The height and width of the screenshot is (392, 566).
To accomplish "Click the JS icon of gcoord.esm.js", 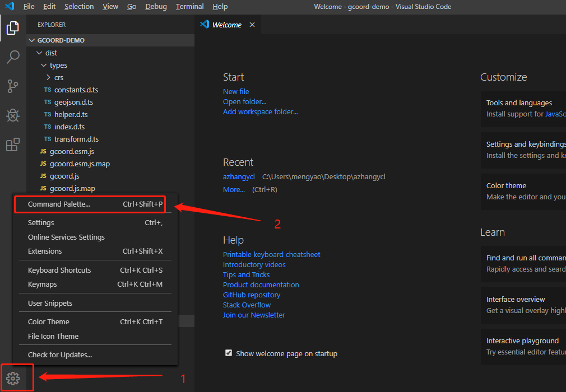I will (43, 151).
